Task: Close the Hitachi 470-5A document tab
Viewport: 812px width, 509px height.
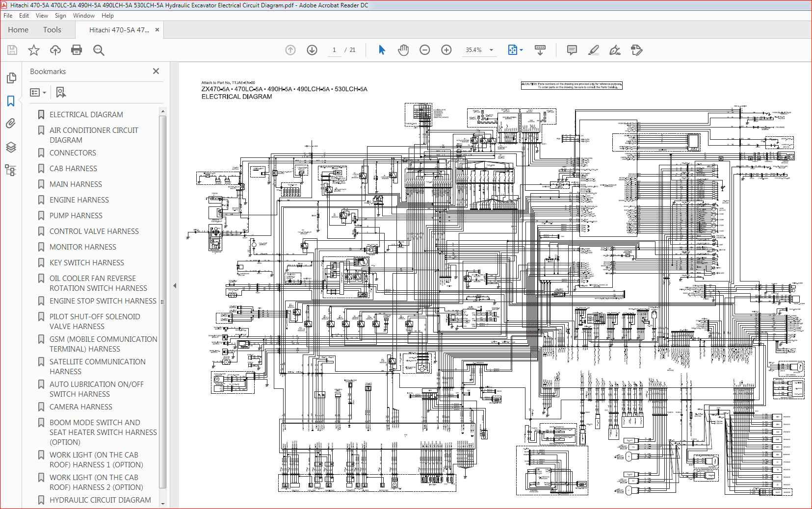Action: 157,30
